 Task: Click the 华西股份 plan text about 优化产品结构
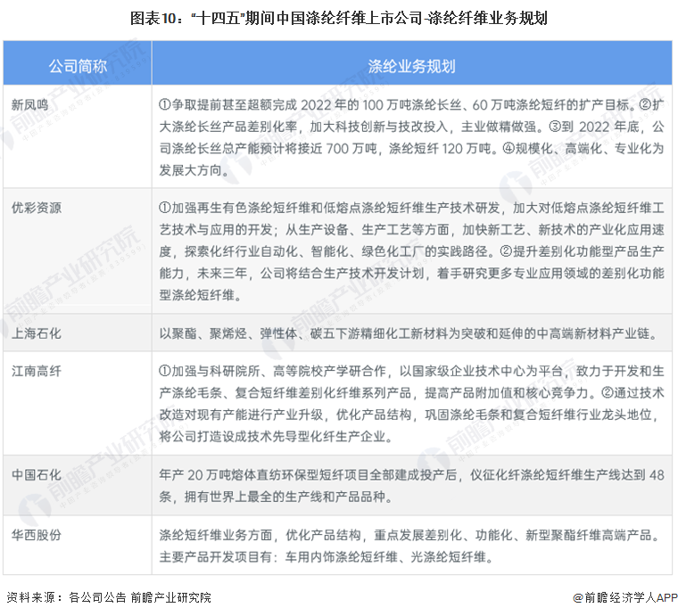click(x=409, y=546)
